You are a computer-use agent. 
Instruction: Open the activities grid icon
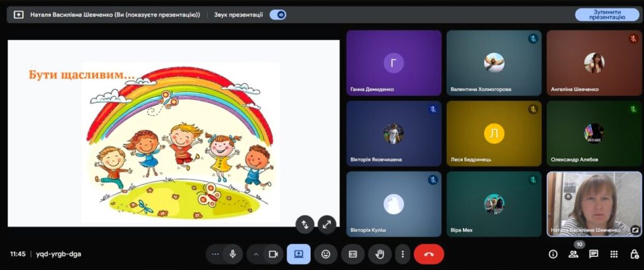[x=614, y=254]
